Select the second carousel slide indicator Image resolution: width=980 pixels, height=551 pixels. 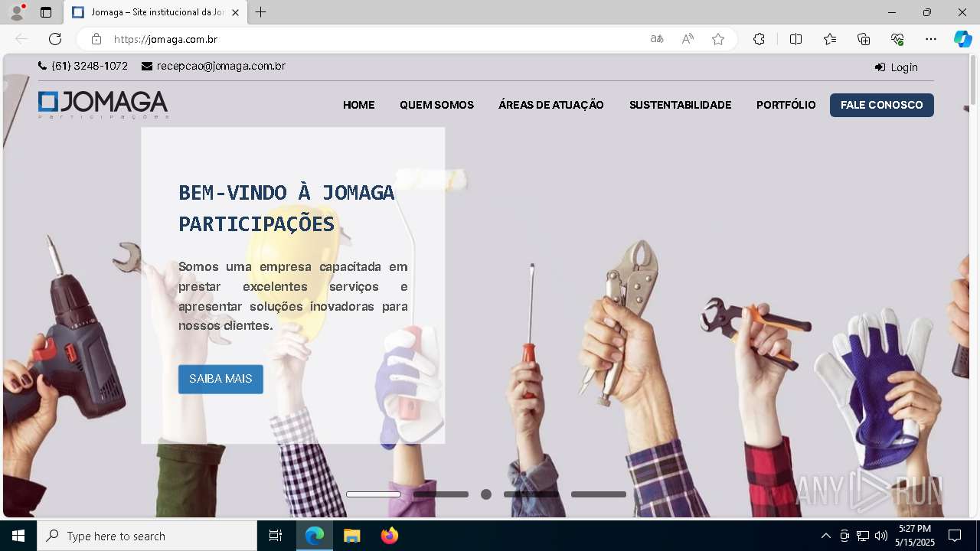pos(441,494)
